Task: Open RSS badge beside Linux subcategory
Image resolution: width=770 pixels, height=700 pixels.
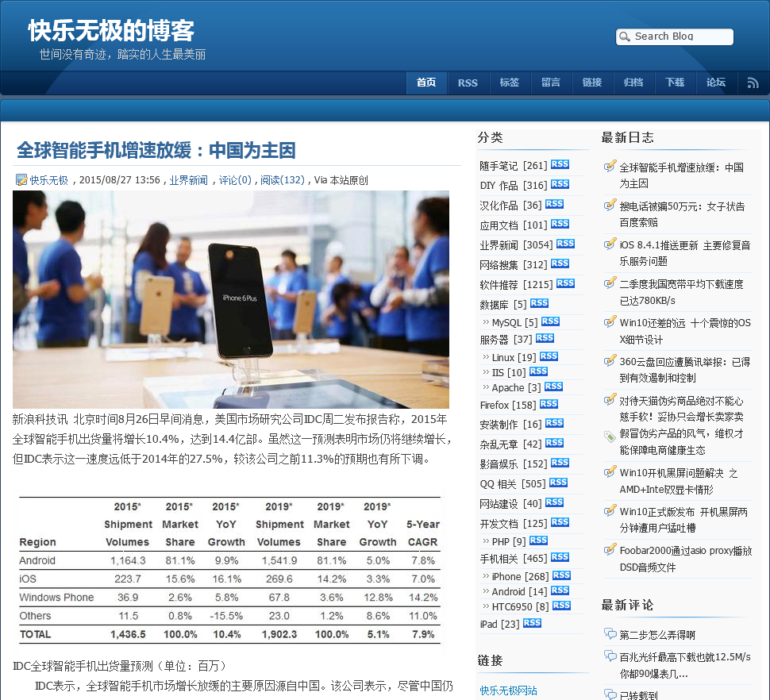Action: [x=549, y=356]
